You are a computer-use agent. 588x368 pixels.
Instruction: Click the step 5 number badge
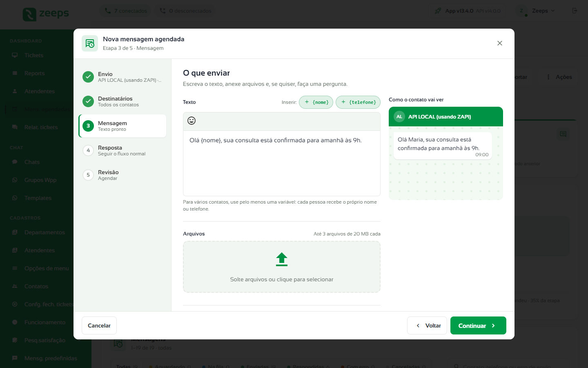click(88, 175)
